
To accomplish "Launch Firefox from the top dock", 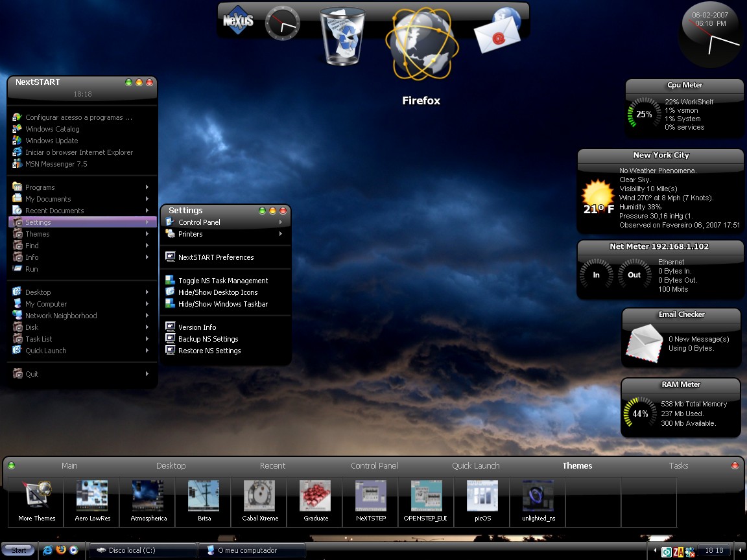I will (421, 42).
